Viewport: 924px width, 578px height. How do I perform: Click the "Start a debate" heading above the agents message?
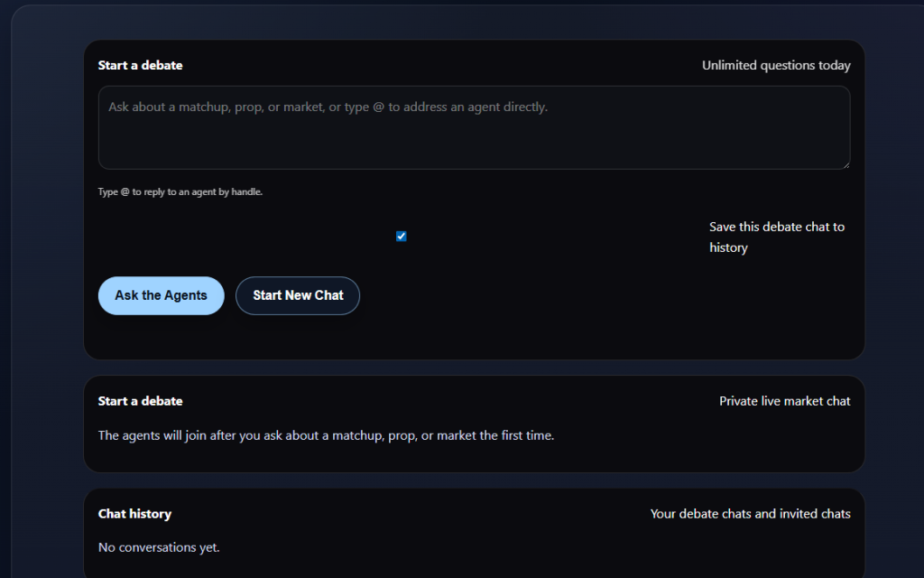point(140,401)
